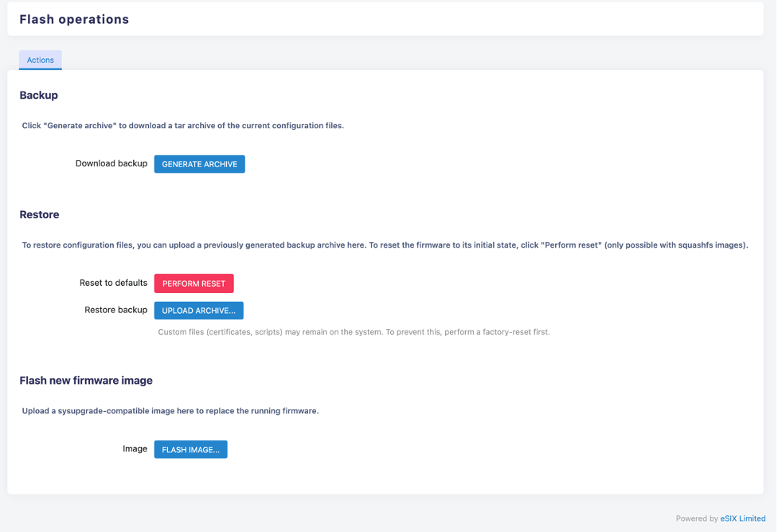This screenshot has height=532, width=778.
Task: Switch to the Actions tab
Action: click(x=40, y=60)
